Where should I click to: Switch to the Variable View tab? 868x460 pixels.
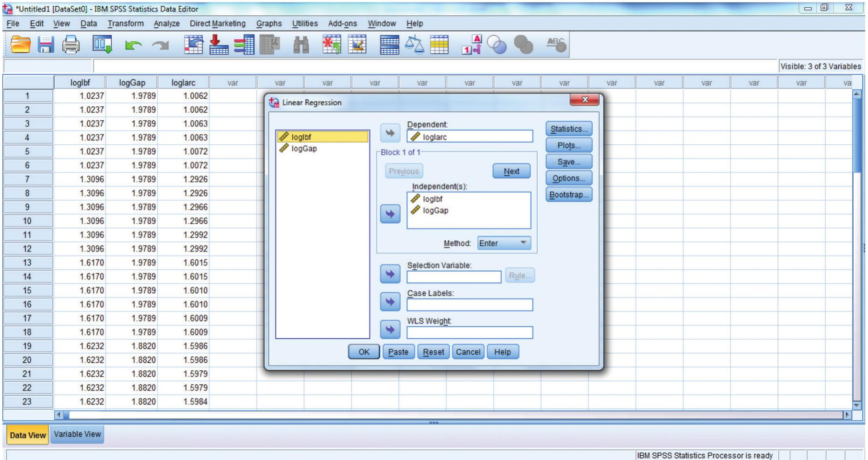77,434
